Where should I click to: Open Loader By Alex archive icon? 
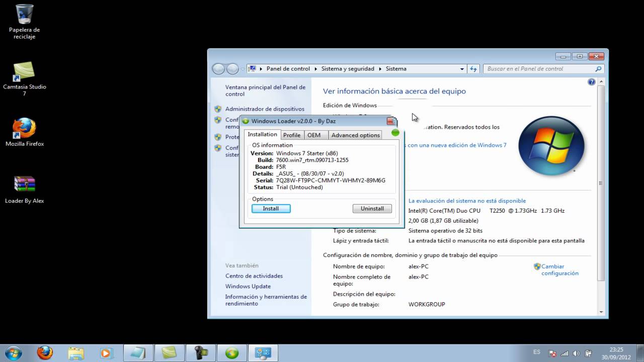pos(25,189)
